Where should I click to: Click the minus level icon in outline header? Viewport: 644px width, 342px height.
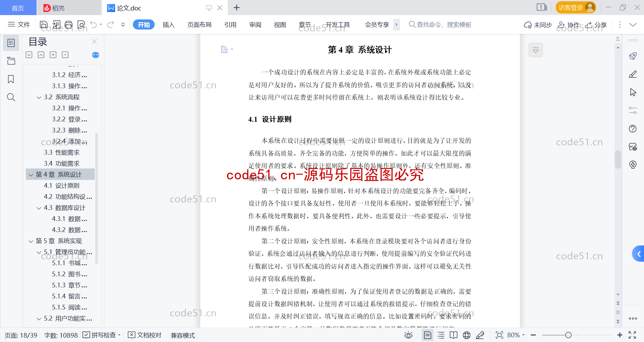65,55
